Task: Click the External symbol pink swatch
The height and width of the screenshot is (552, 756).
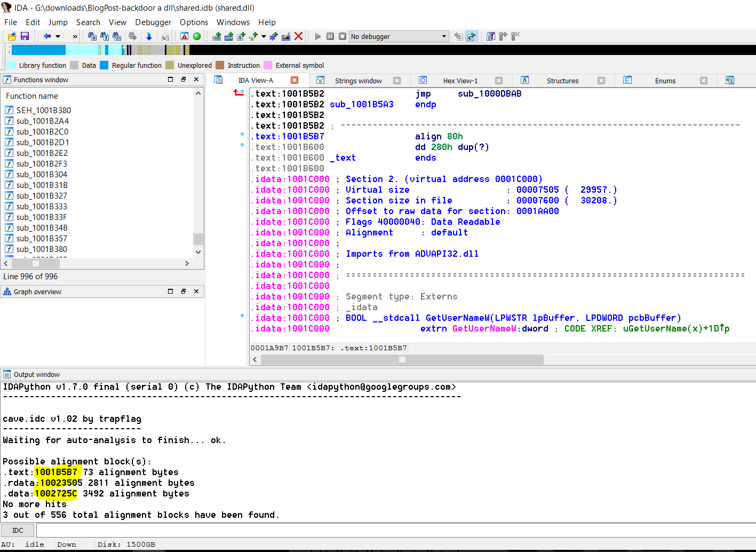Action: [x=268, y=65]
